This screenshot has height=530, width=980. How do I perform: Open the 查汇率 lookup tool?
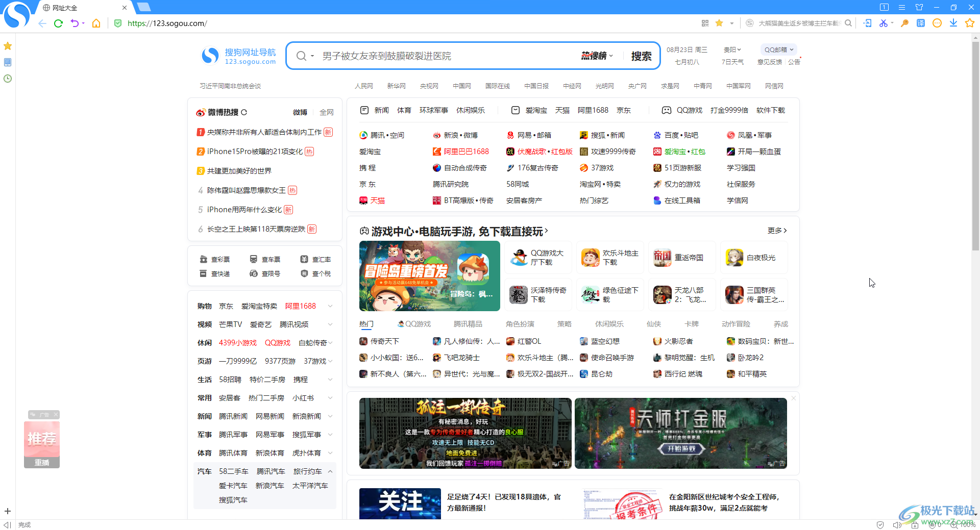(316, 260)
